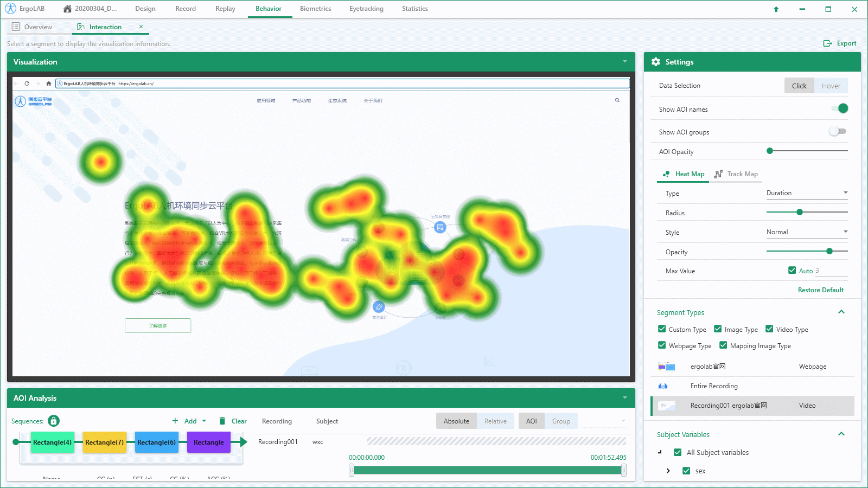Screen dimensions: 868x488
Task: Select the Rectangle(7) sequence block
Action: pyautogui.click(x=105, y=442)
